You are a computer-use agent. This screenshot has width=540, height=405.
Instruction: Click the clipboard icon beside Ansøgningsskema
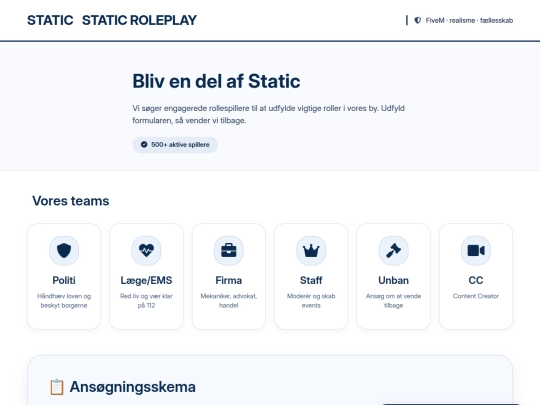[57, 387]
